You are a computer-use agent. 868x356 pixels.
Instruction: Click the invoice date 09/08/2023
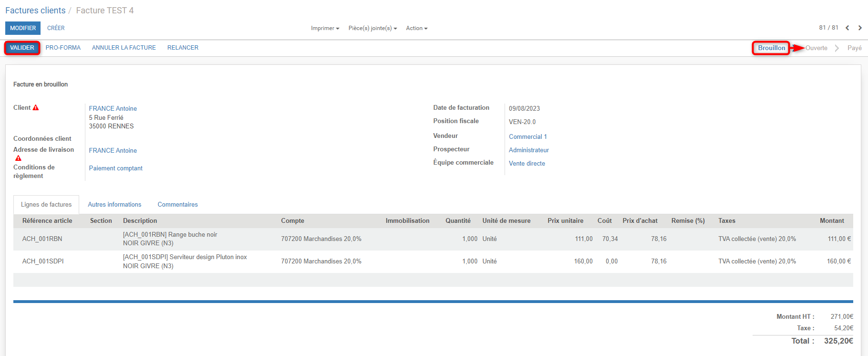point(524,109)
